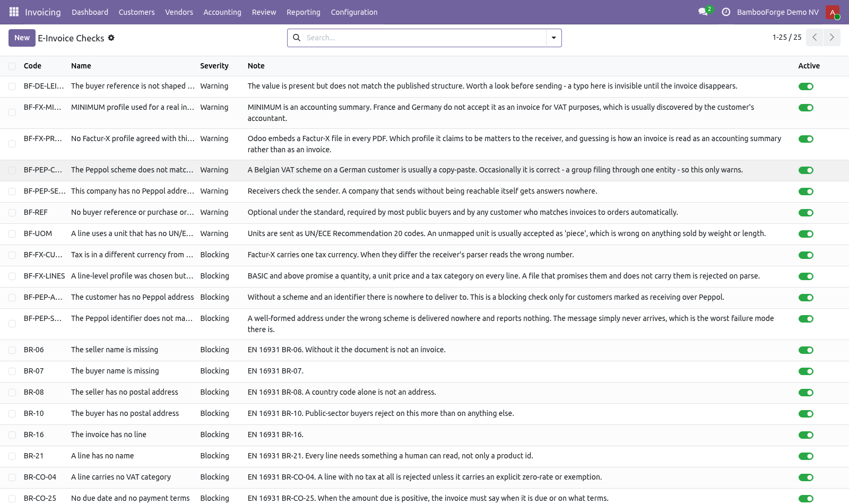The image size is (849, 504).
Task: Click the 'EN 16931 BR-16.' note cell
Action: pos(275,435)
